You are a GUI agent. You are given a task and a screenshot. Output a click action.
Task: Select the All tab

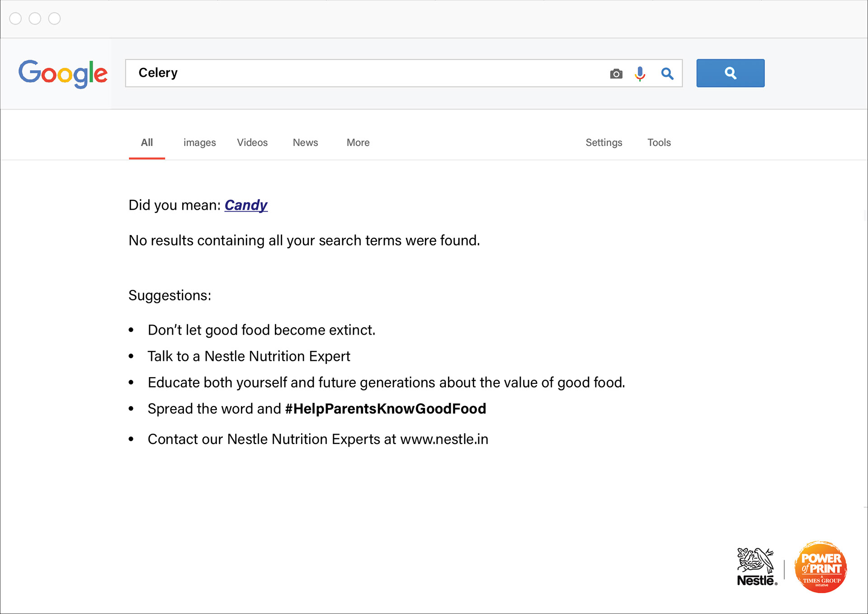147,143
